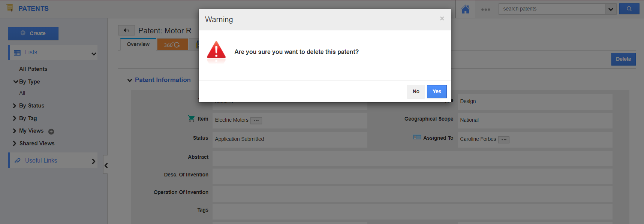The height and width of the screenshot is (224, 644).
Task: Type in the search patents field
Action: [551, 9]
